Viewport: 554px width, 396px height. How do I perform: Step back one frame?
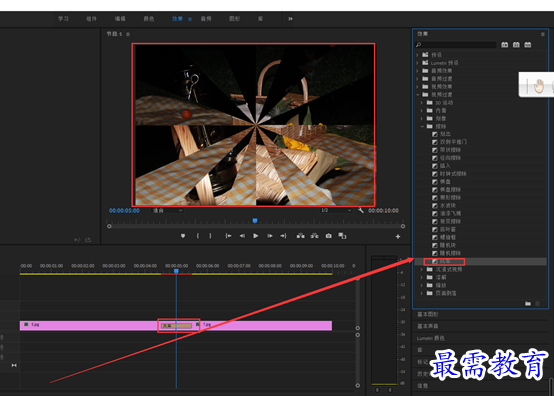pos(242,236)
